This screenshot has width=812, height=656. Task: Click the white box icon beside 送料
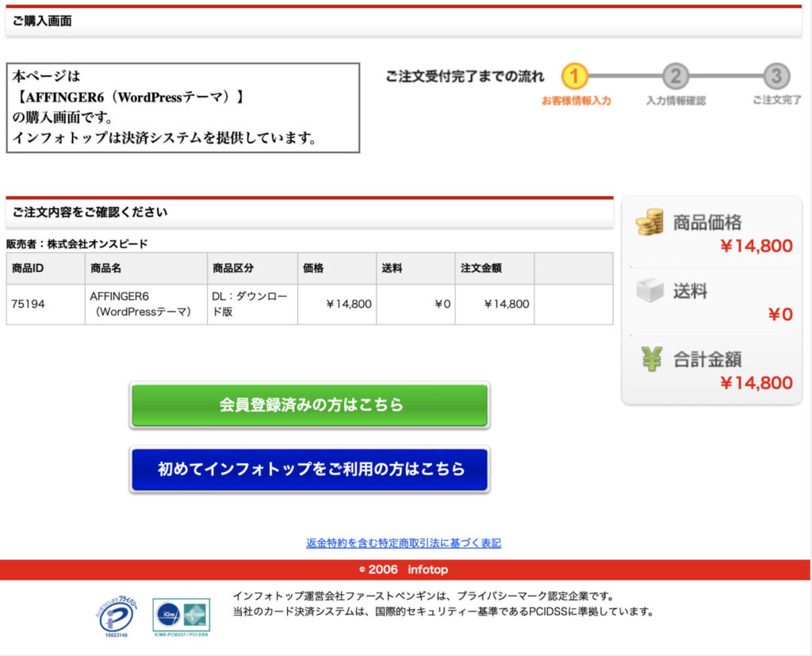coord(650,290)
